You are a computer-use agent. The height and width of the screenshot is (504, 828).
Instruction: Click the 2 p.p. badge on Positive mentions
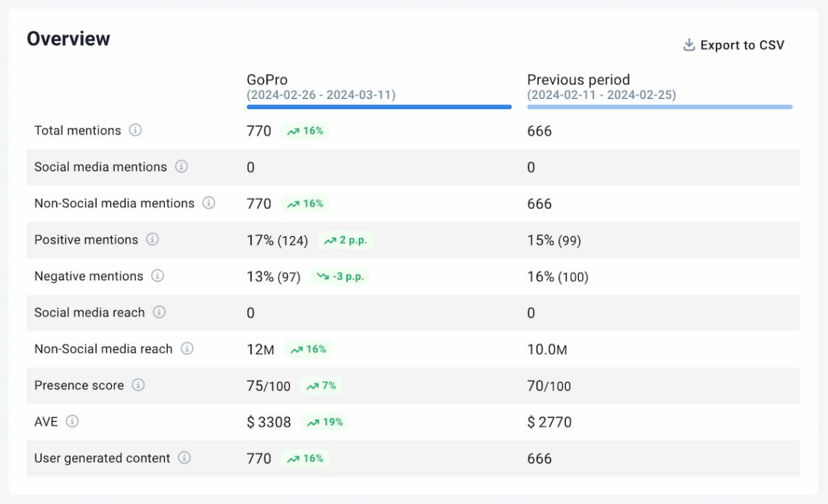coord(346,240)
